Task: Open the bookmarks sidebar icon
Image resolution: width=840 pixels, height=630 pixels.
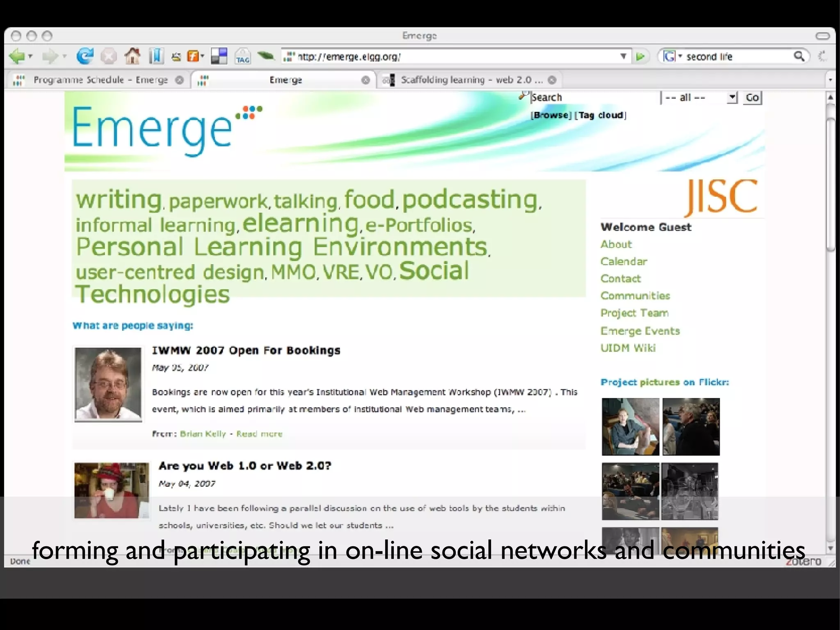Action: [x=156, y=56]
